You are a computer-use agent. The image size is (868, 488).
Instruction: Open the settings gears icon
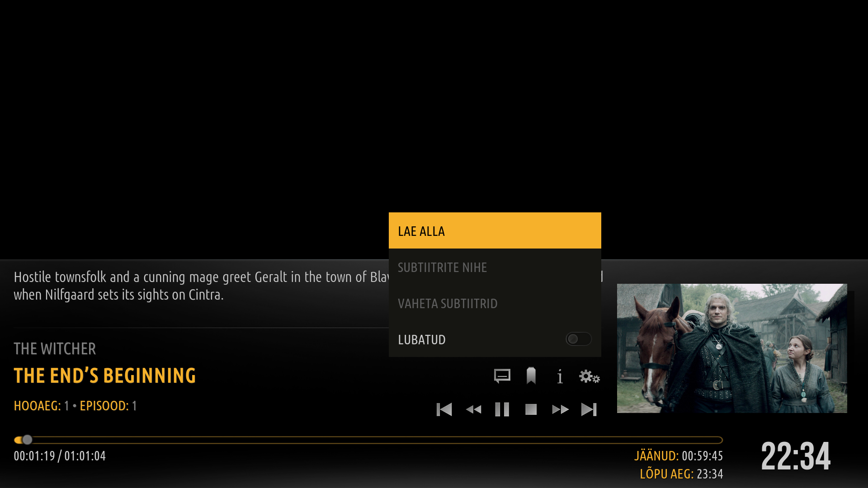589,376
